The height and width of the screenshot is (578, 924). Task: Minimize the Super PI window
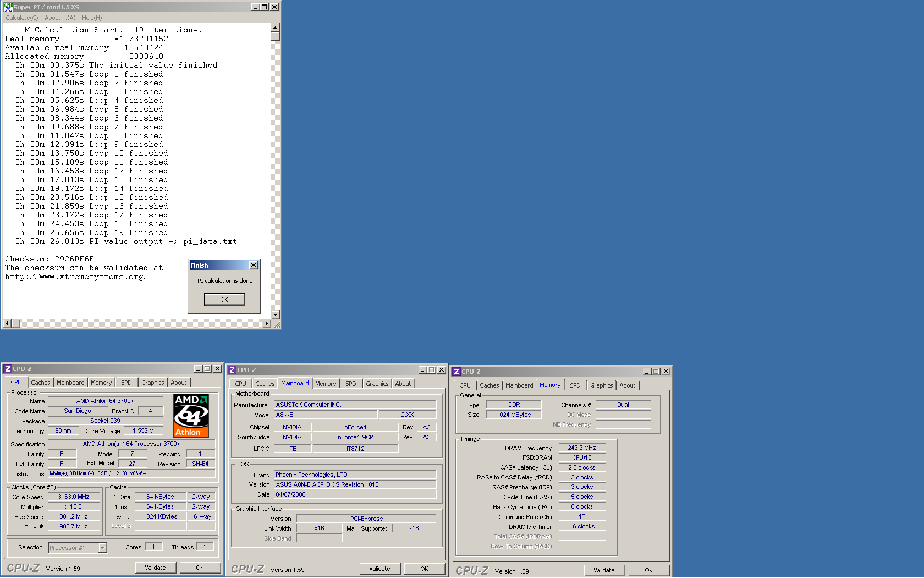(255, 7)
